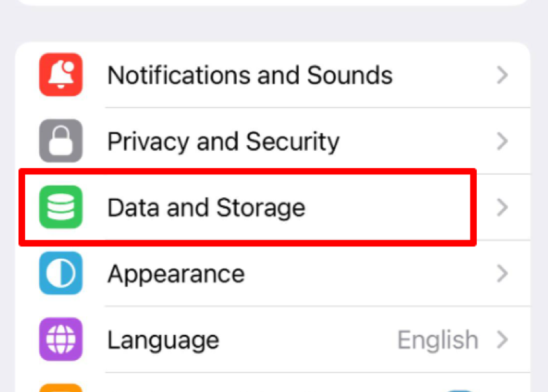The image size is (548, 392).
Task: Tap the orange icon below Language
Action: (61, 388)
